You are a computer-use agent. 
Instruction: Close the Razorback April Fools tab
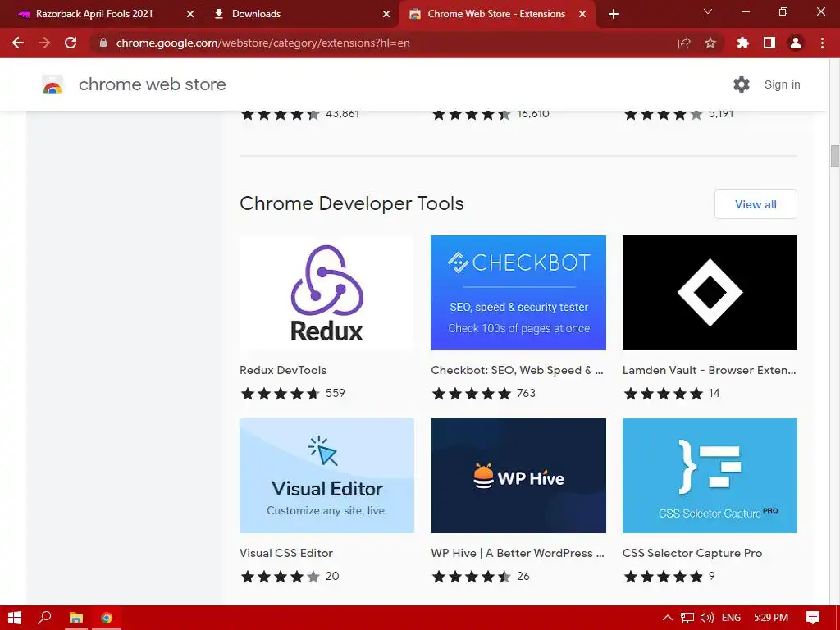point(190,14)
